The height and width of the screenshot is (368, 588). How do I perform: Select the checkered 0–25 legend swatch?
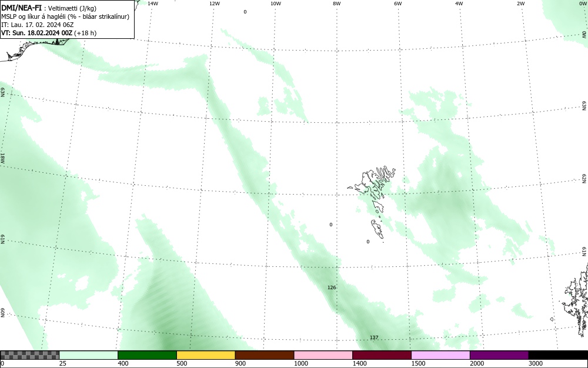(x=29, y=355)
